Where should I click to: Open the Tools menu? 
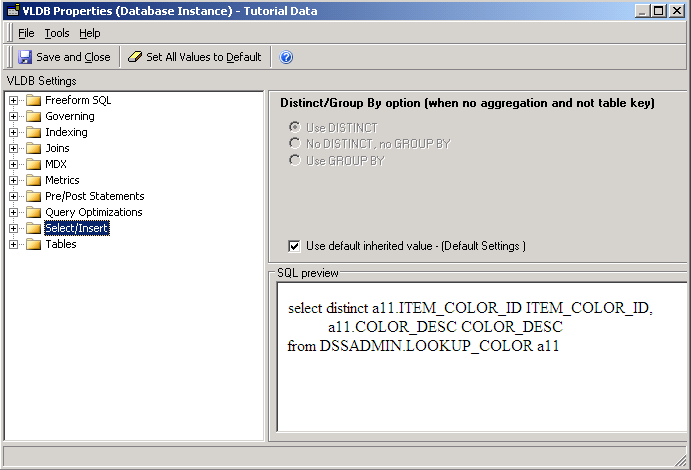[57, 33]
